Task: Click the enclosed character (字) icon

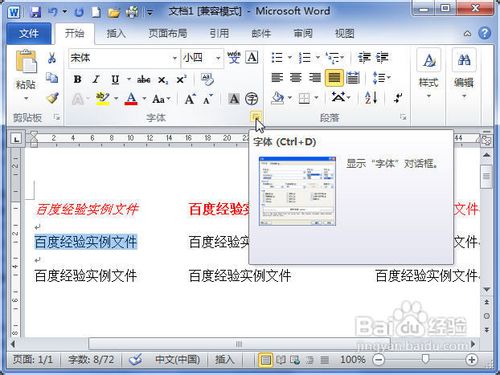Action: (x=252, y=99)
